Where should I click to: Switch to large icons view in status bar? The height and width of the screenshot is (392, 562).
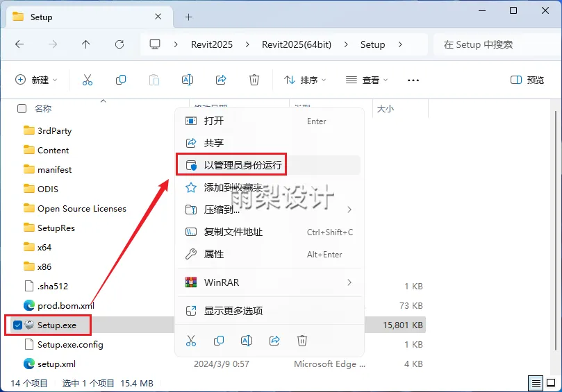coord(551,384)
